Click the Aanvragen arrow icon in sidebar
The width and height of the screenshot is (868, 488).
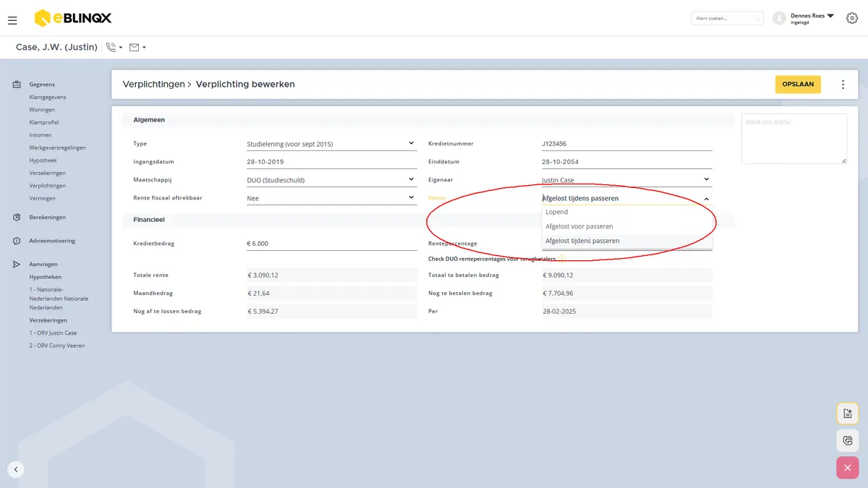tap(17, 265)
